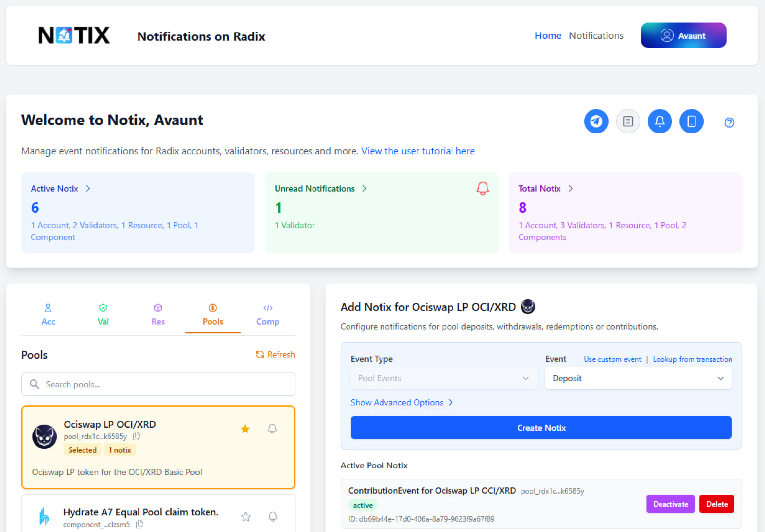Click the Create Notix button
Screen dimensions: 765x532
541,428
